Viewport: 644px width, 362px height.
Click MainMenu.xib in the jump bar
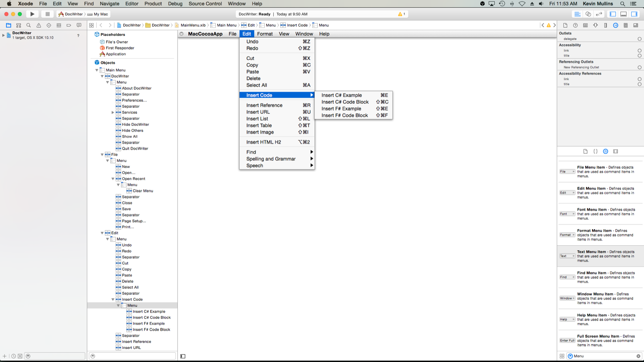(190, 25)
